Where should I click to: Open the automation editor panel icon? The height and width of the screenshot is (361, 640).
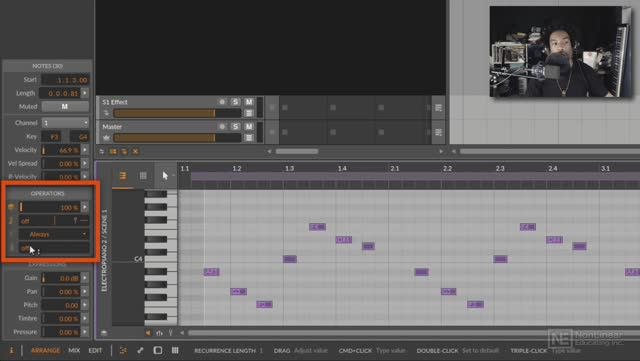140,350
